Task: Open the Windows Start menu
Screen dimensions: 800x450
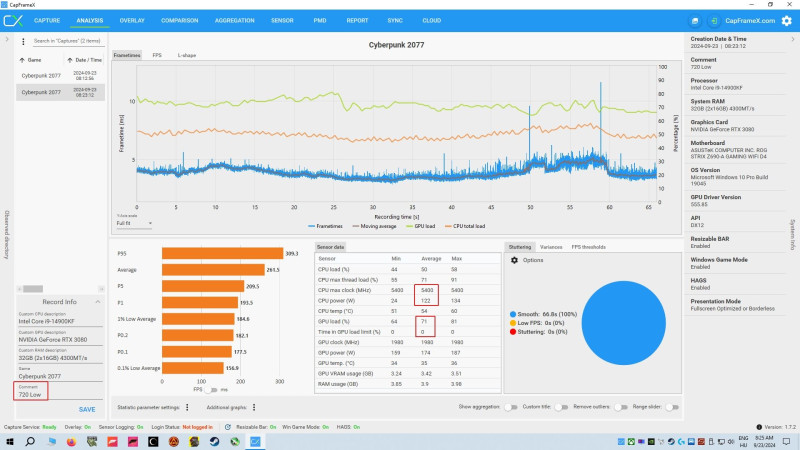Action: click(x=10, y=441)
